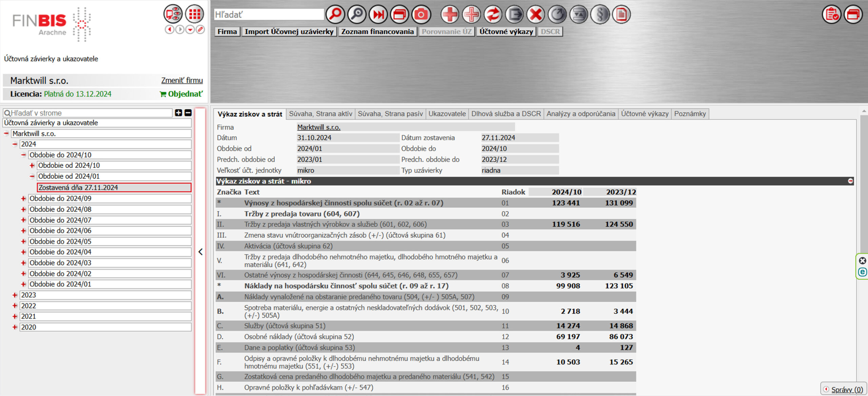This screenshot has height=396, width=868.
Task: Open the Účtovné výkazy tab in tab row
Action: [x=645, y=114]
